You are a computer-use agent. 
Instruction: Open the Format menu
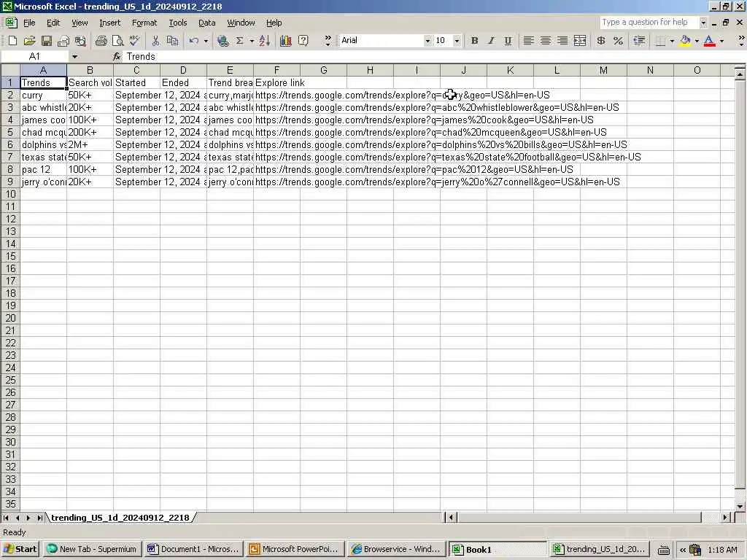(x=144, y=23)
